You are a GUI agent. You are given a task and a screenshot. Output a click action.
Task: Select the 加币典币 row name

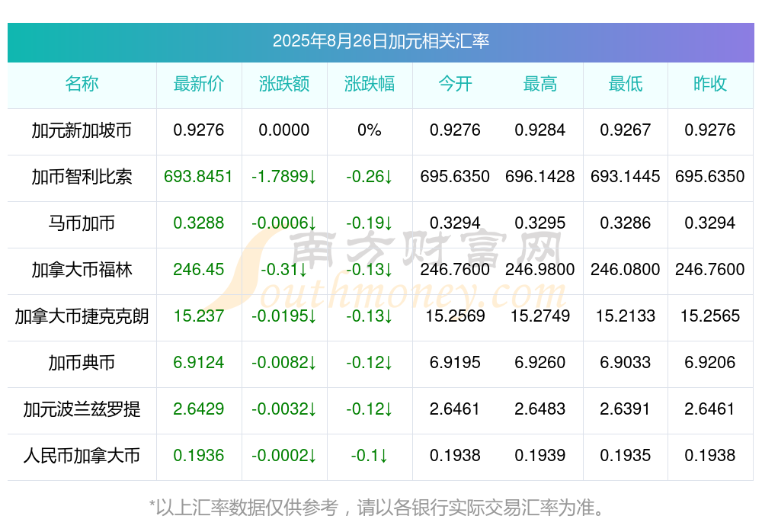coord(82,363)
